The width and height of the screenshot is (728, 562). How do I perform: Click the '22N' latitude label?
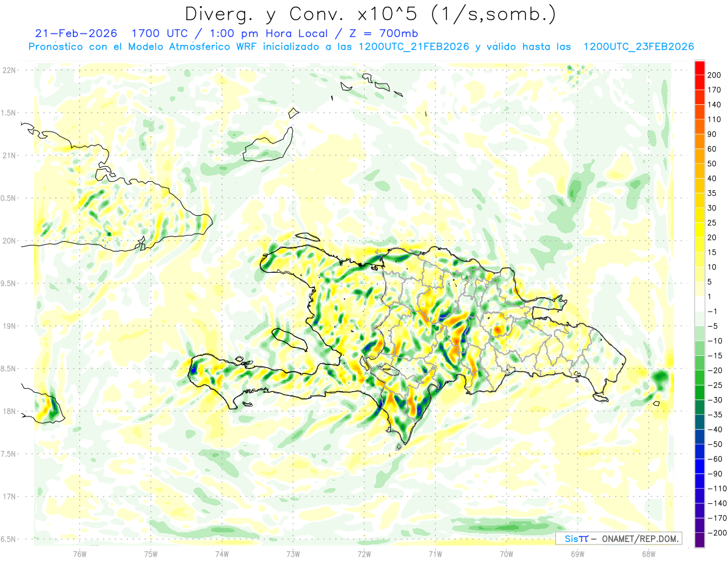coord(9,70)
